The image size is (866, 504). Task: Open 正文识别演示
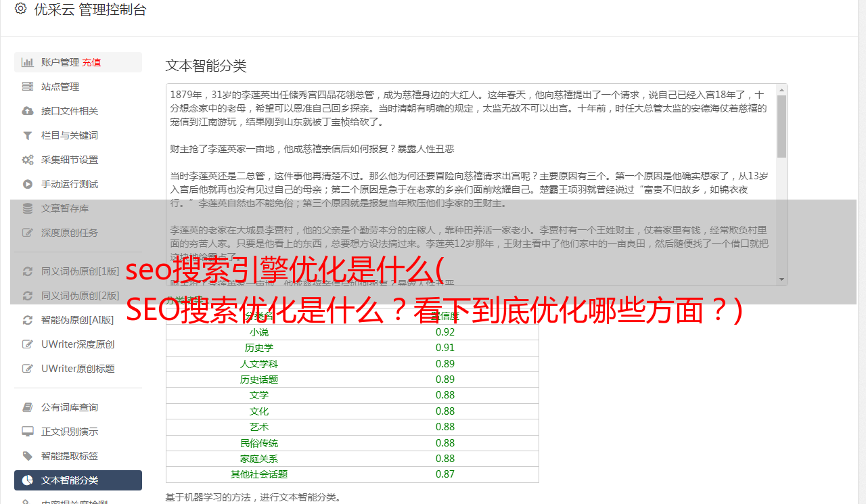(x=78, y=432)
